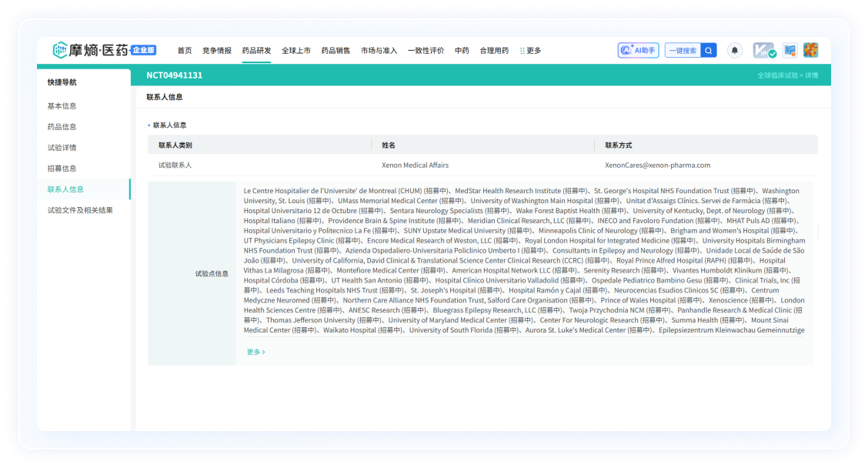The width and height of the screenshot is (868, 468).
Task: Click the 联系方式 column header
Action: tap(619, 145)
